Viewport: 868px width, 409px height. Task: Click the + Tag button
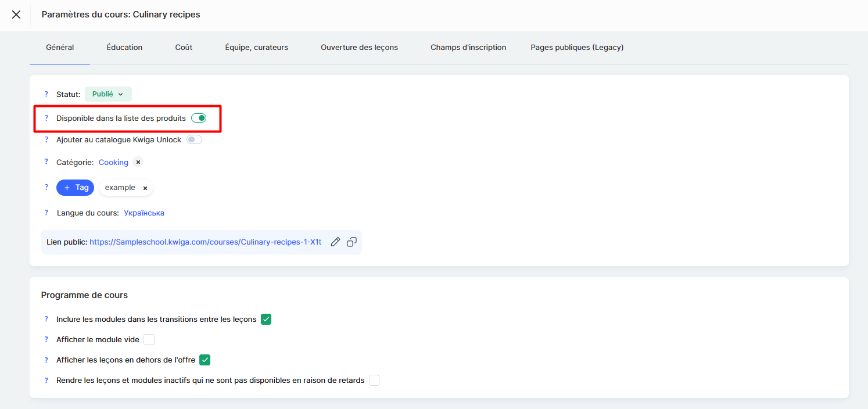pyautogui.click(x=75, y=188)
